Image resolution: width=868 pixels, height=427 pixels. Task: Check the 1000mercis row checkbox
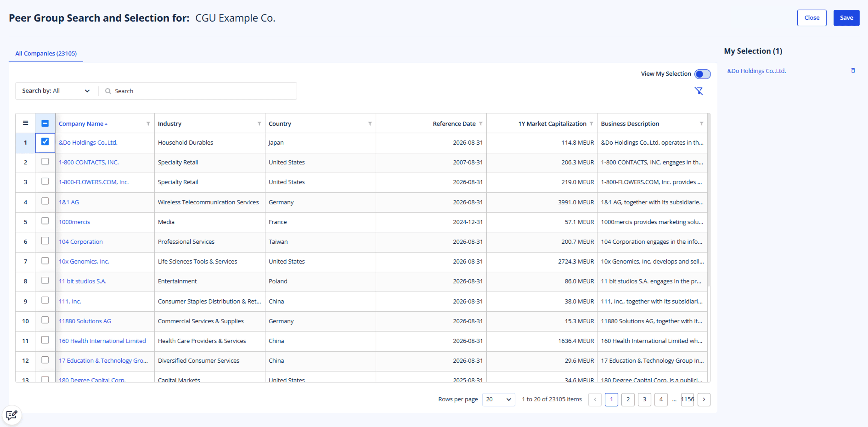(x=45, y=221)
